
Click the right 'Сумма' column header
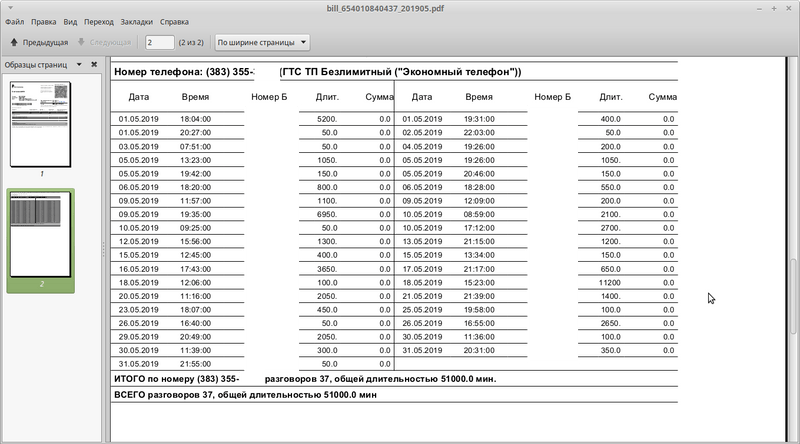(663, 97)
